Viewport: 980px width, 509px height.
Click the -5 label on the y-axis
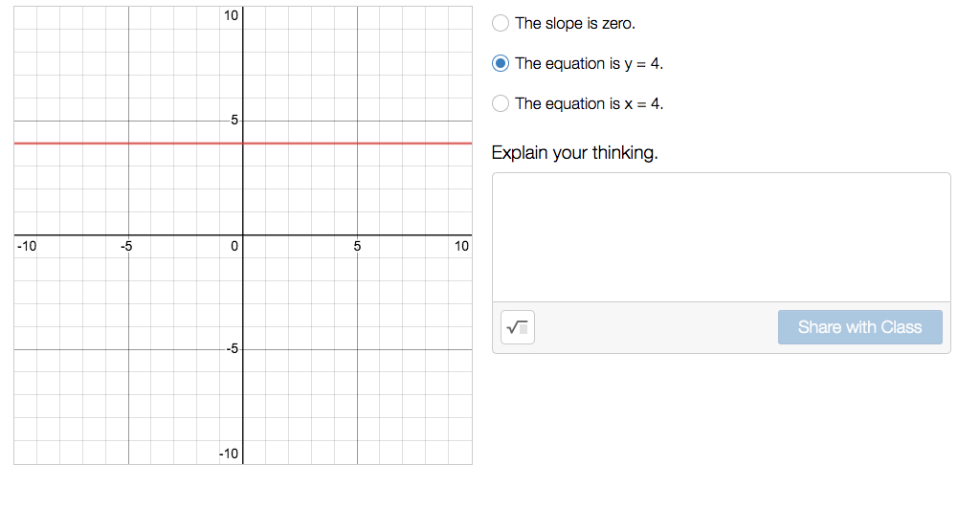pos(233,348)
